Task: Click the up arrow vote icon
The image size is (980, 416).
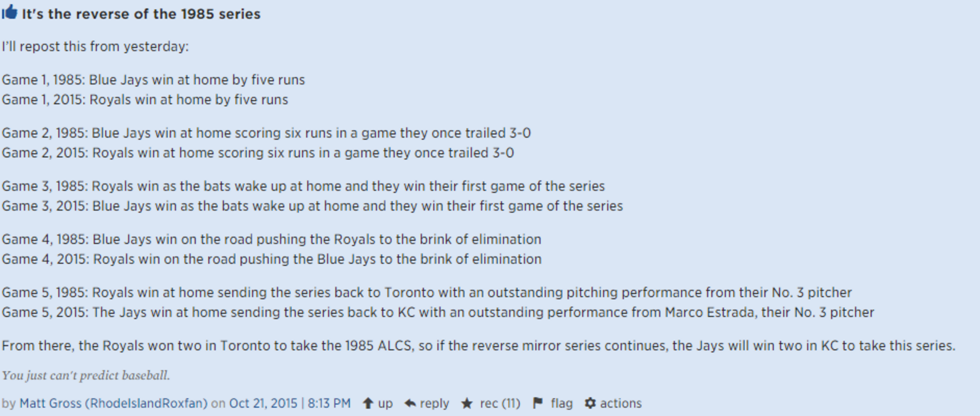Action: pos(368,403)
